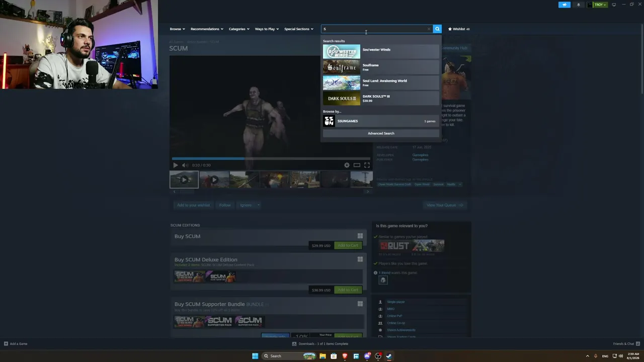Viewport: 644px width, 362px height.
Task: Open the Categories dropdown
Action: tap(239, 29)
